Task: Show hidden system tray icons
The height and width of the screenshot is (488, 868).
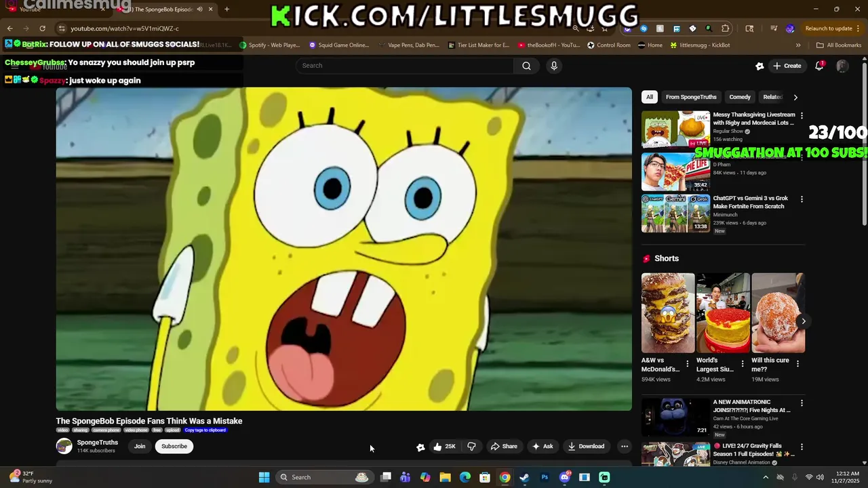Action: [766, 477]
